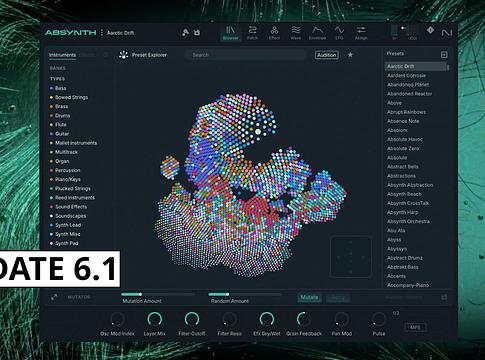Viewport: 485px width, 360px height.
Task: Select the Plucked Strings type
Action: 70,189
